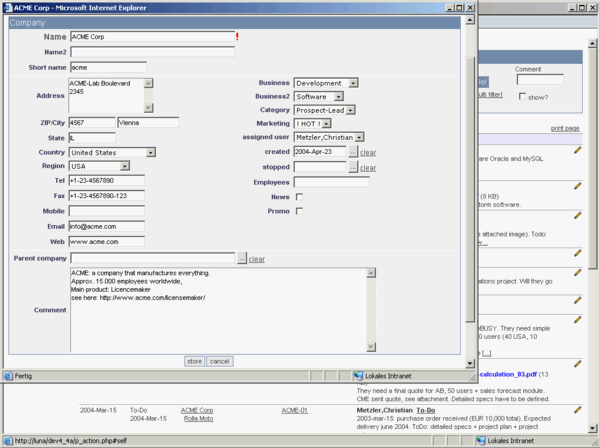Open the stopped date picker button
The height and width of the screenshot is (448, 600).
353,167
